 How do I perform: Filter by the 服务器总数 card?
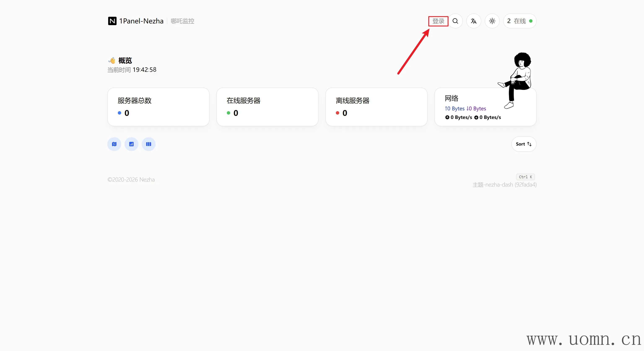click(158, 107)
